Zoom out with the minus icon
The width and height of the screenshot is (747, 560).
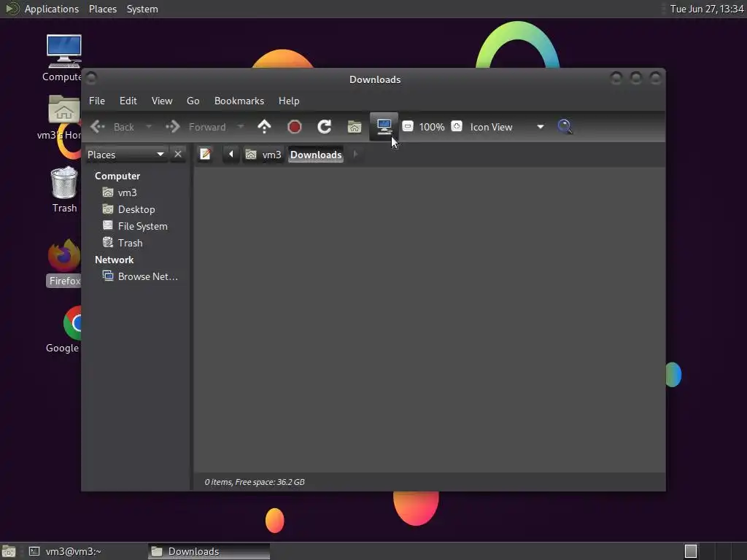click(x=408, y=126)
